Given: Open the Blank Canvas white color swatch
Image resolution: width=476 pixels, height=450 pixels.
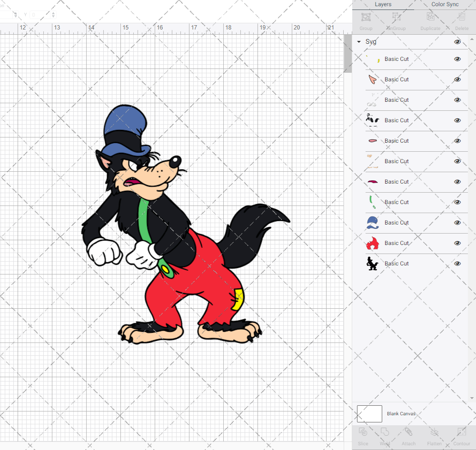Looking at the screenshot, I should [369, 413].
